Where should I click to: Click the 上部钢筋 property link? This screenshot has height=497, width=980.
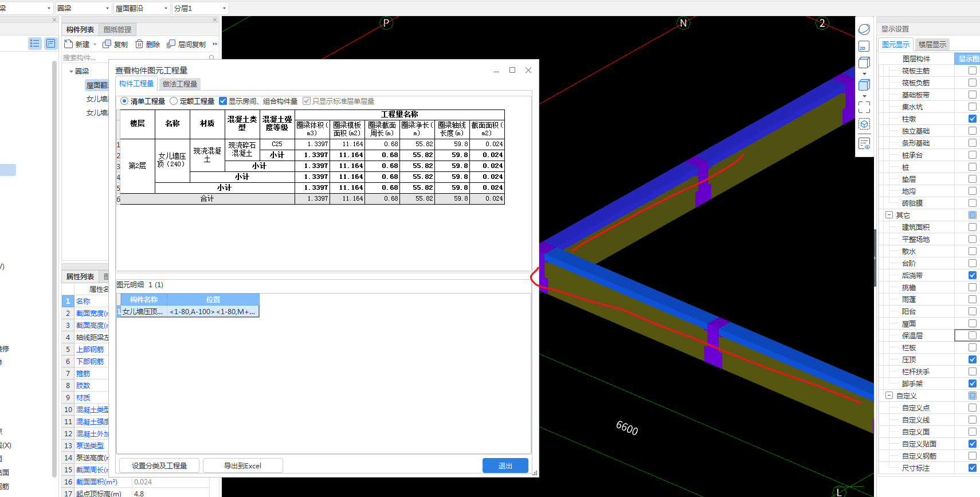click(x=90, y=350)
